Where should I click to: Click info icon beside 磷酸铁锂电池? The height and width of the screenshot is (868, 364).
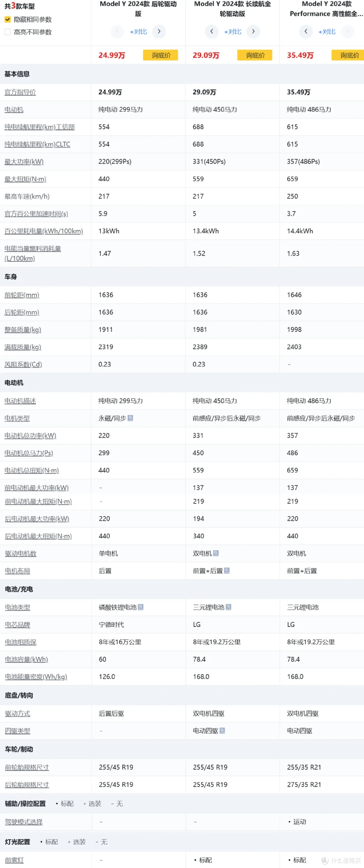[x=141, y=607]
